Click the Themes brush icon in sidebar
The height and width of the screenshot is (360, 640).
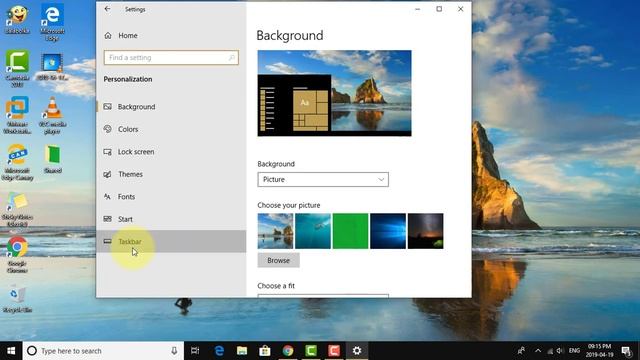pyautogui.click(x=107, y=174)
